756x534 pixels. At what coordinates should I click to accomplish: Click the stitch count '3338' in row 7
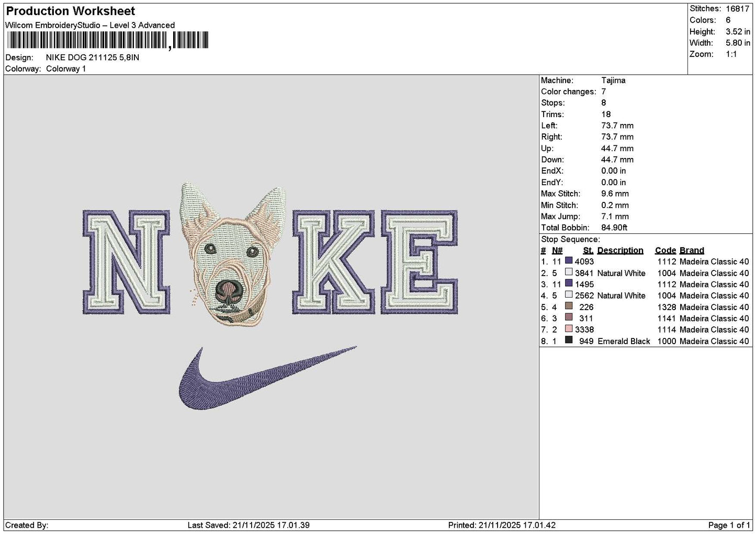coord(584,330)
